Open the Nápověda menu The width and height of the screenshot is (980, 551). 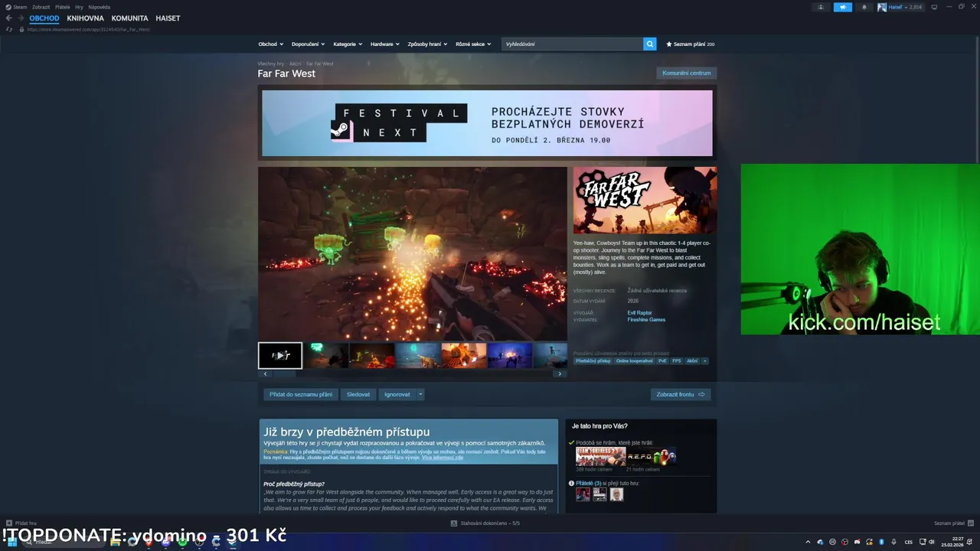tap(100, 7)
